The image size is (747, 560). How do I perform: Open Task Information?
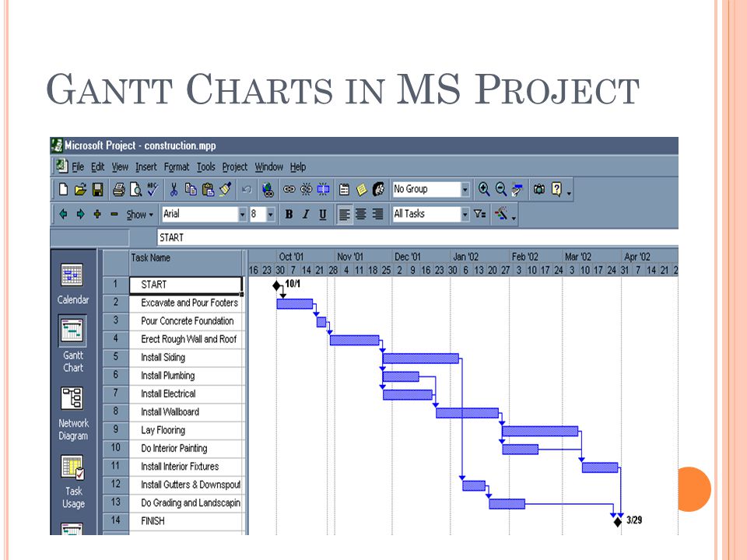(x=345, y=190)
